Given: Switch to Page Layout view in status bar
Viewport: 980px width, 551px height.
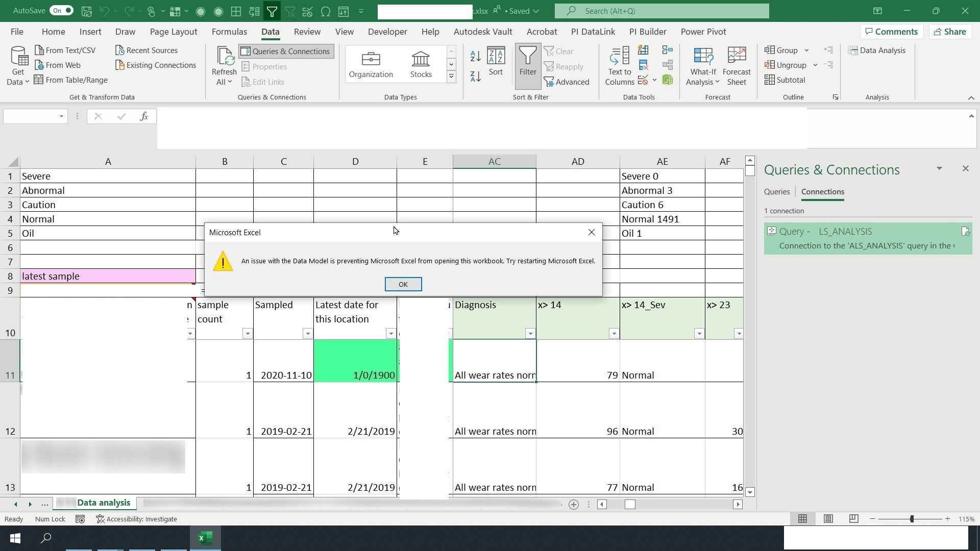Looking at the screenshot, I should [x=828, y=519].
